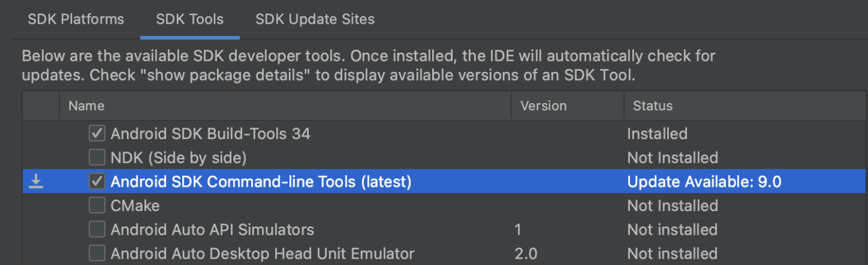Sort by the Name column header
This screenshot has width=868, height=265.
pyautogui.click(x=285, y=106)
